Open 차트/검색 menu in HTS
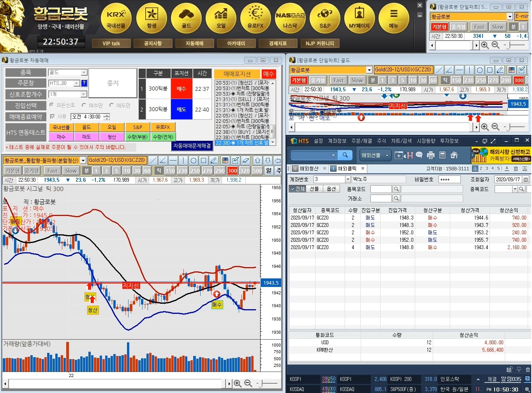 coord(401,141)
